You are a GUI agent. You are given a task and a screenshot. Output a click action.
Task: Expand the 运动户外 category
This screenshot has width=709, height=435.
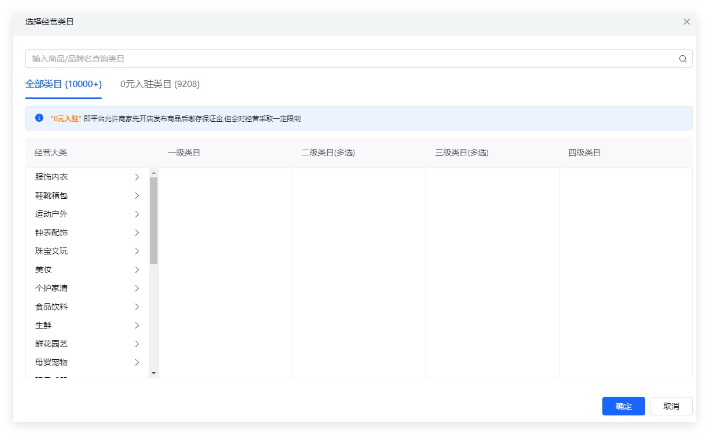pyautogui.click(x=87, y=214)
